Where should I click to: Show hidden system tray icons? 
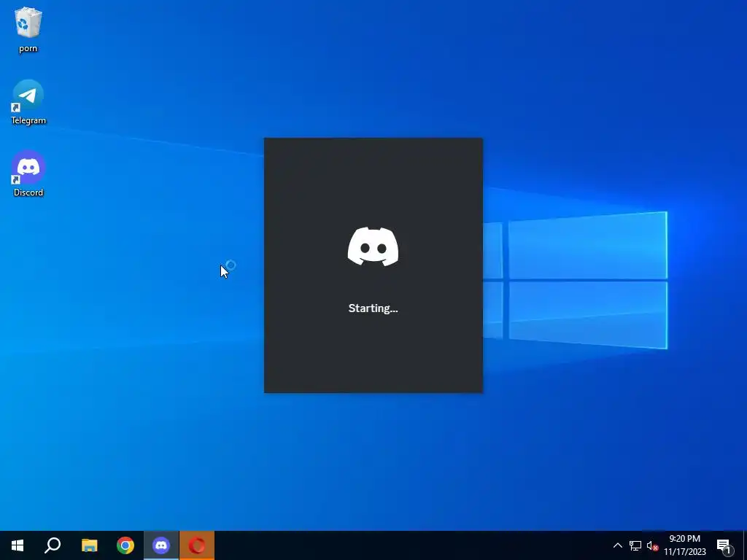(617, 545)
